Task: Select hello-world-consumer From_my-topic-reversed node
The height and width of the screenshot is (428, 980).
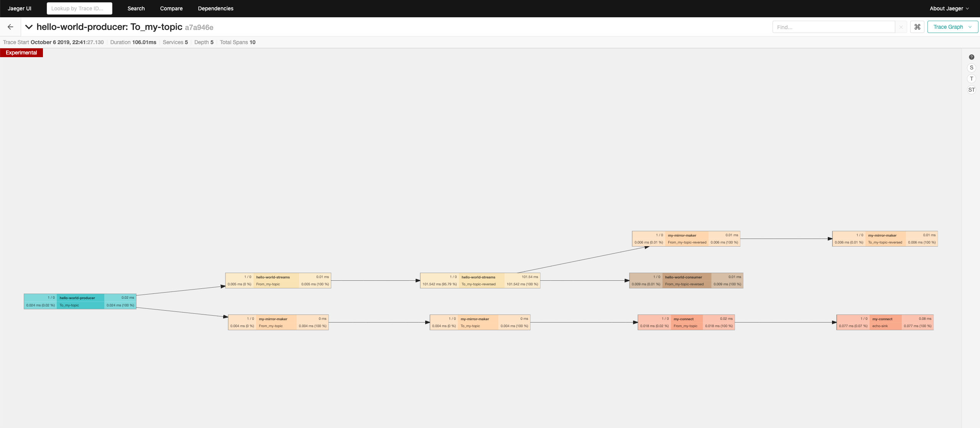Action: pos(686,280)
